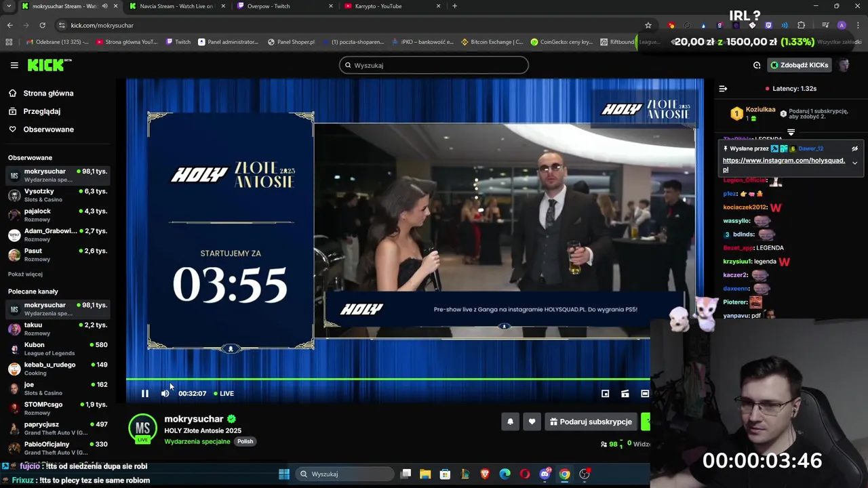868x488 pixels.
Task: Open recommended channel joe
Action: [58, 388]
